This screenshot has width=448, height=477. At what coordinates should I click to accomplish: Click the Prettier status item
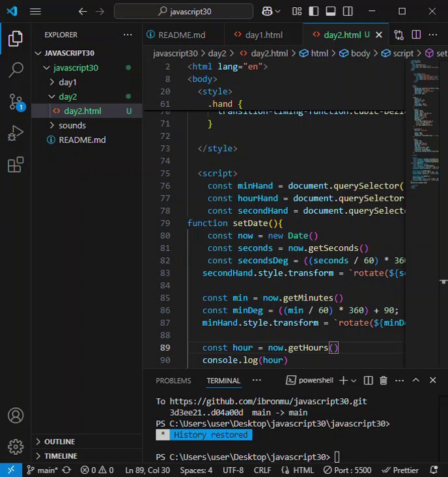pyautogui.click(x=400, y=470)
